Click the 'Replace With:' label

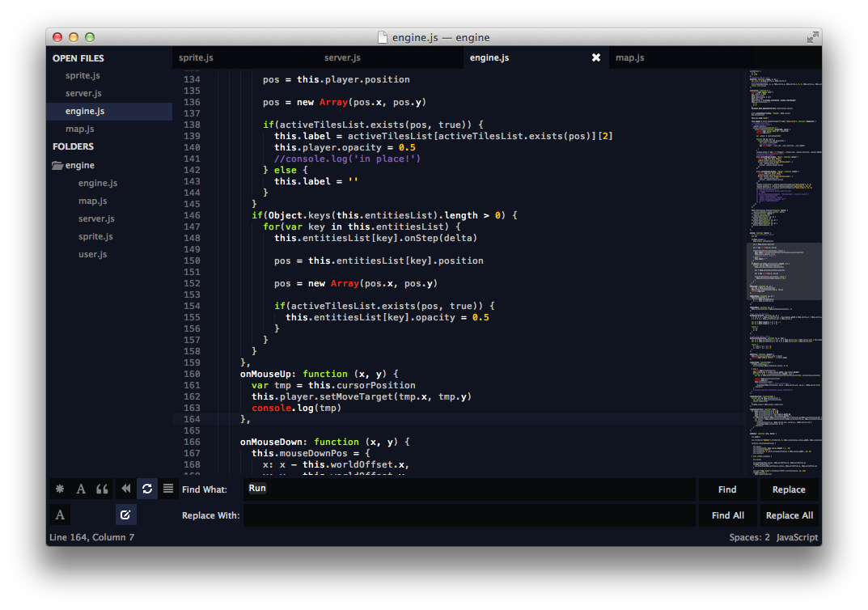pos(210,515)
